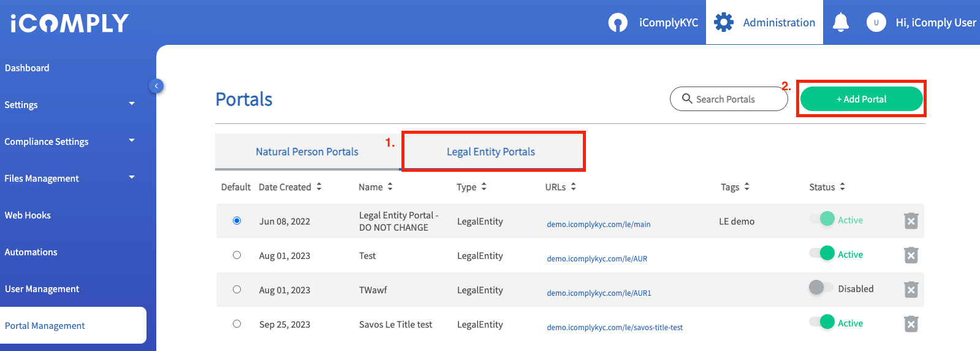Sort by Tags column arrows
Viewport: 980px width, 351px height.
point(746,187)
